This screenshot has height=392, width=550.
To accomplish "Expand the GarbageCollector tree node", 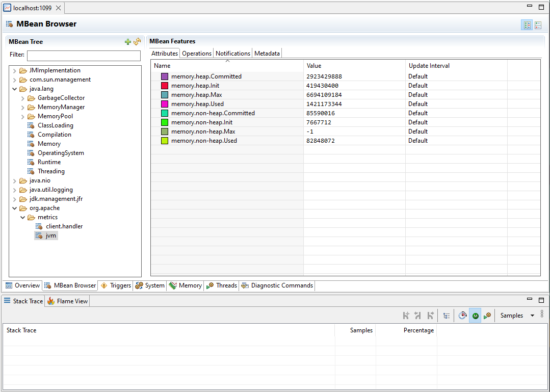I will tap(22, 97).
